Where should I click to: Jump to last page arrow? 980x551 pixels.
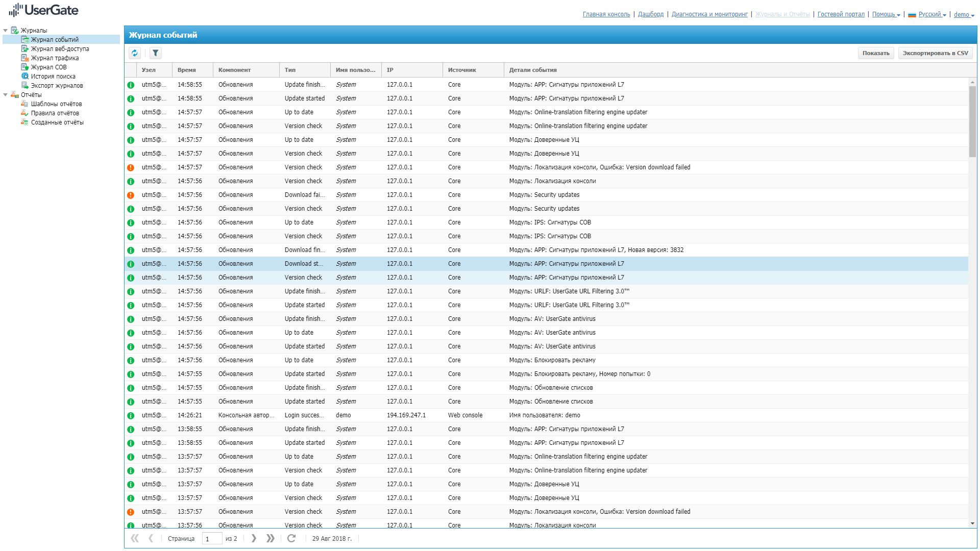tap(271, 538)
